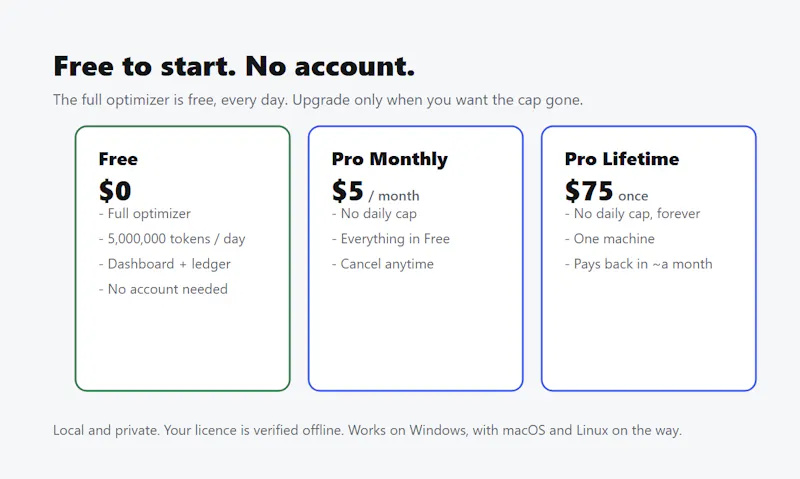Viewport: 800px width, 479px height.
Task: Click the 'Cancel anytime' feature line
Action: (383, 264)
